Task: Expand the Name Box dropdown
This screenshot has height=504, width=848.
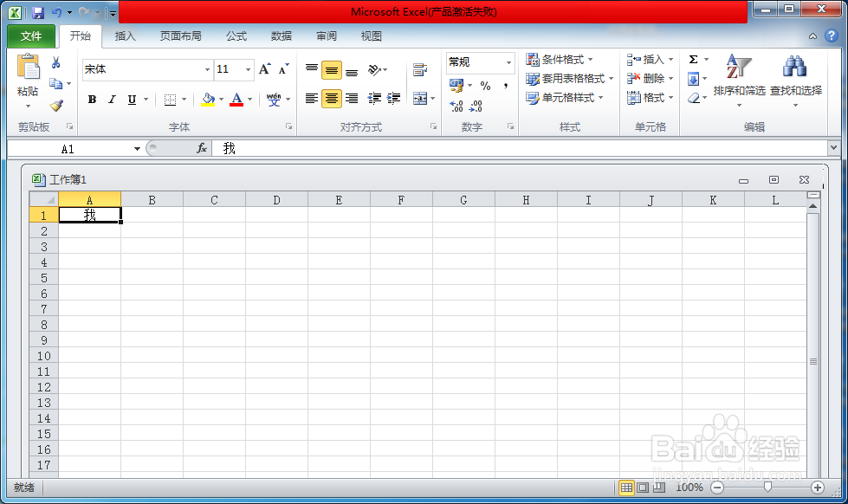Action: tap(137, 149)
